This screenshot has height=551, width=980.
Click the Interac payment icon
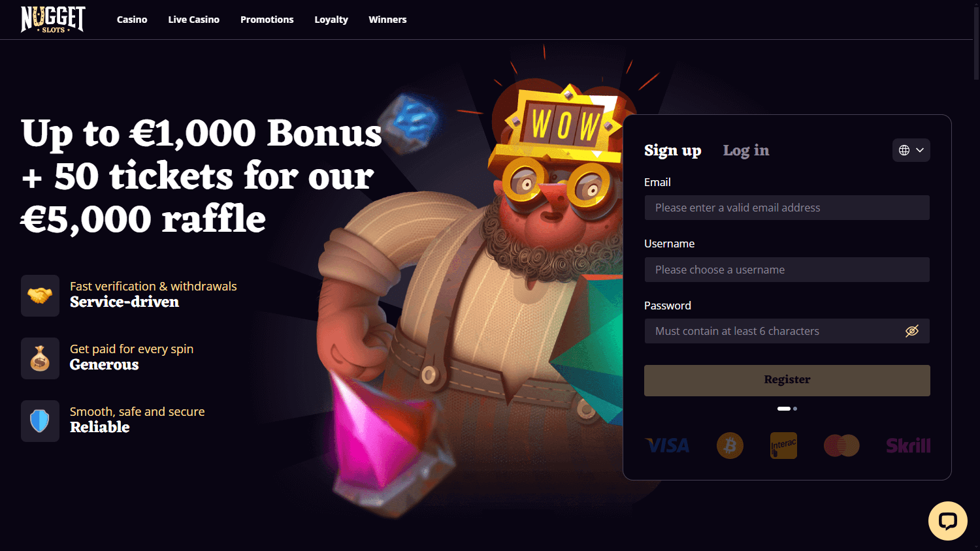click(783, 446)
